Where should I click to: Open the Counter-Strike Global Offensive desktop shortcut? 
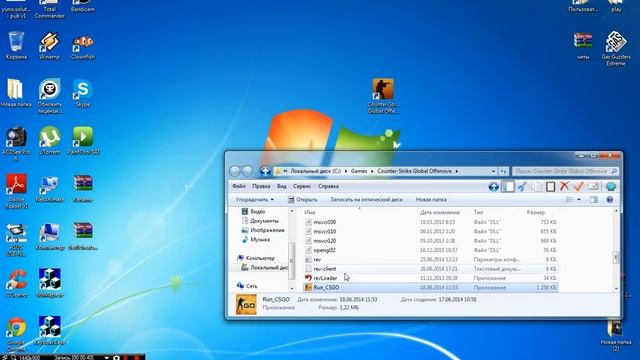click(383, 96)
